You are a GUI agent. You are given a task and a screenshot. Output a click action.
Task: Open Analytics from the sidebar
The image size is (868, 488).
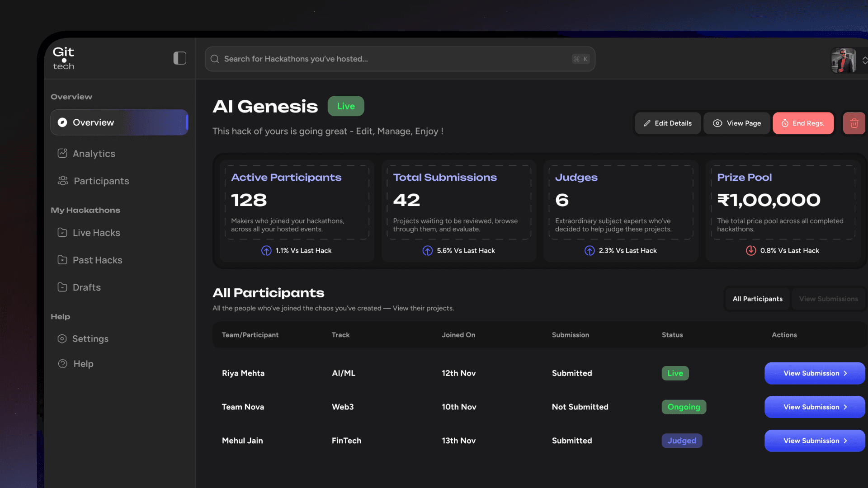click(x=94, y=154)
